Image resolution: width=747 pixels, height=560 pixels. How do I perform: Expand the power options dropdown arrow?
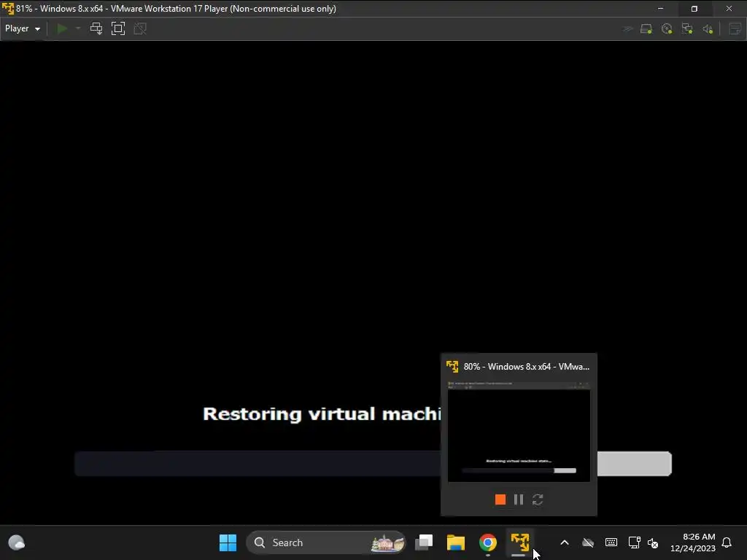[78, 28]
